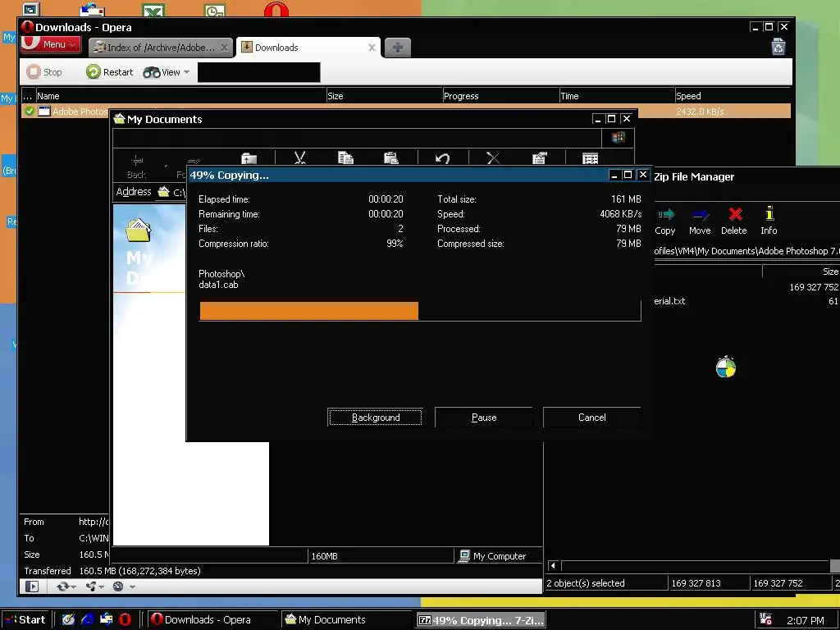Click the Delete button in 7-Zip File Manager
840x630 pixels.
(x=734, y=221)
